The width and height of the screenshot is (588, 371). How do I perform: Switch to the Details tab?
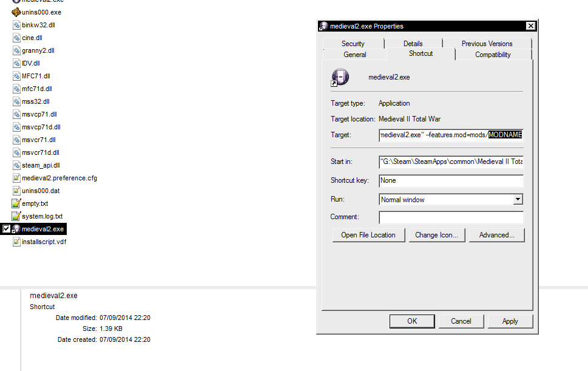[413, 44]
